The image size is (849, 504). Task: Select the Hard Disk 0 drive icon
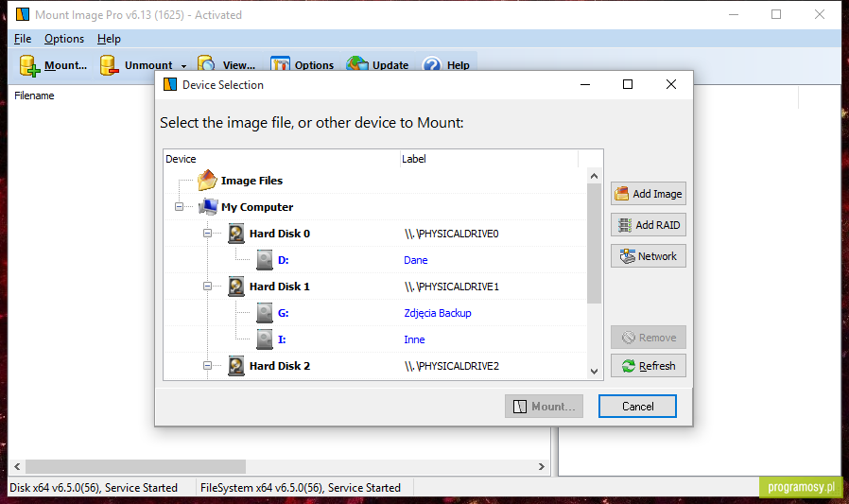click(x=236, y=234)
